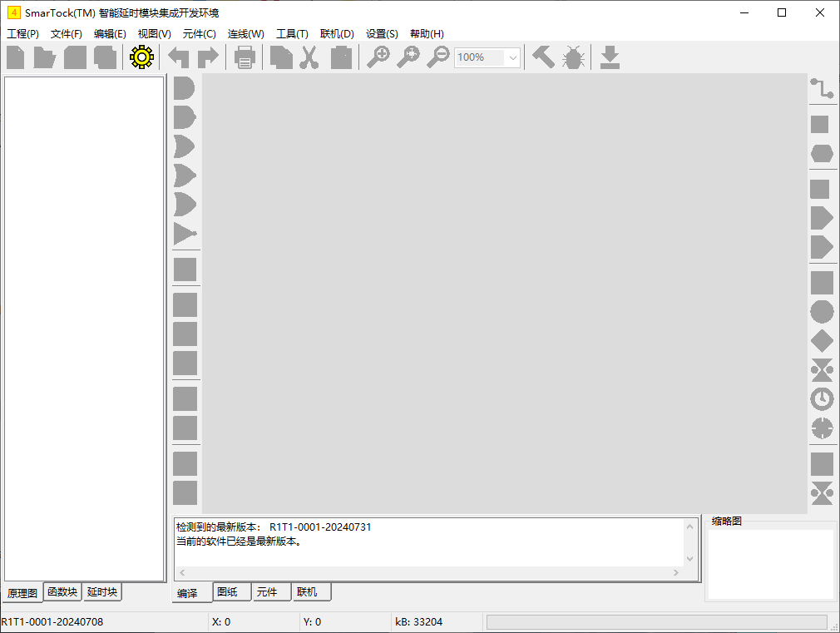
Task: Switch to the 函数块 tab
Action: tap(62, 591)
